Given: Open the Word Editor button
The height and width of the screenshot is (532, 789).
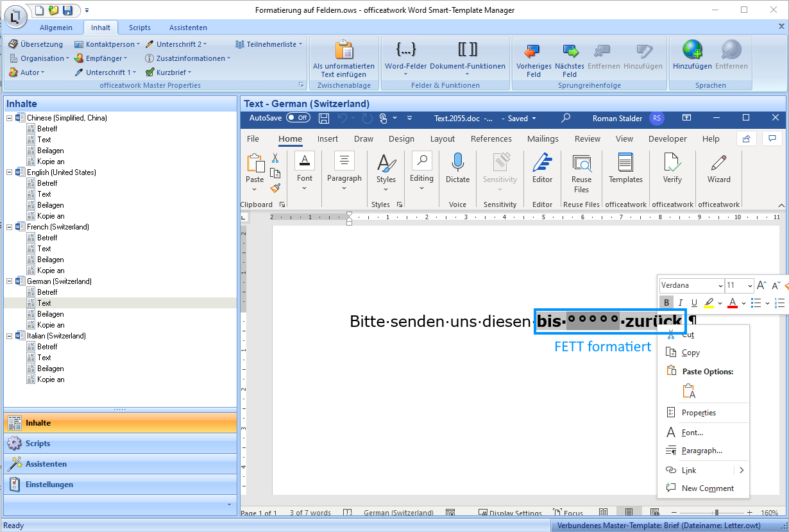Looking at the screenshot, I should [x=542, y=169].
